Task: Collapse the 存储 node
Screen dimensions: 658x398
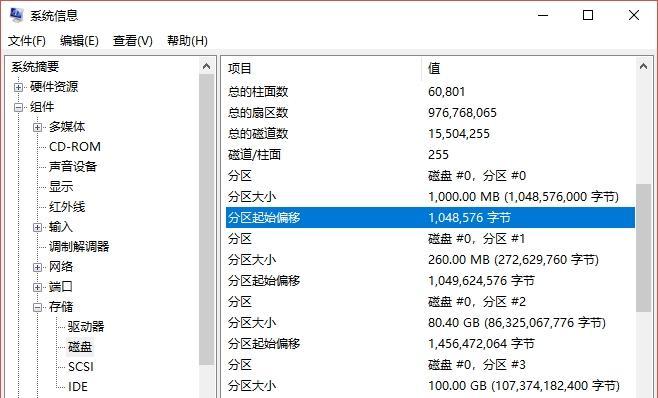Action: [x=37, y=308]
